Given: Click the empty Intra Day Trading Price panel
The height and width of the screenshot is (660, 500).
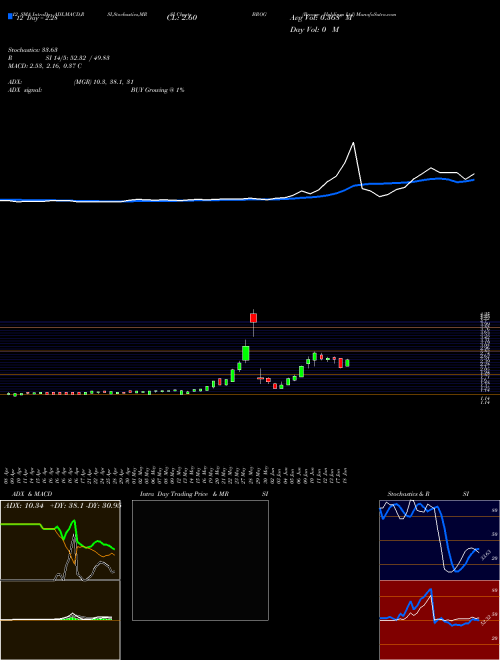Looking at the screenshot, I should point(200,560).
